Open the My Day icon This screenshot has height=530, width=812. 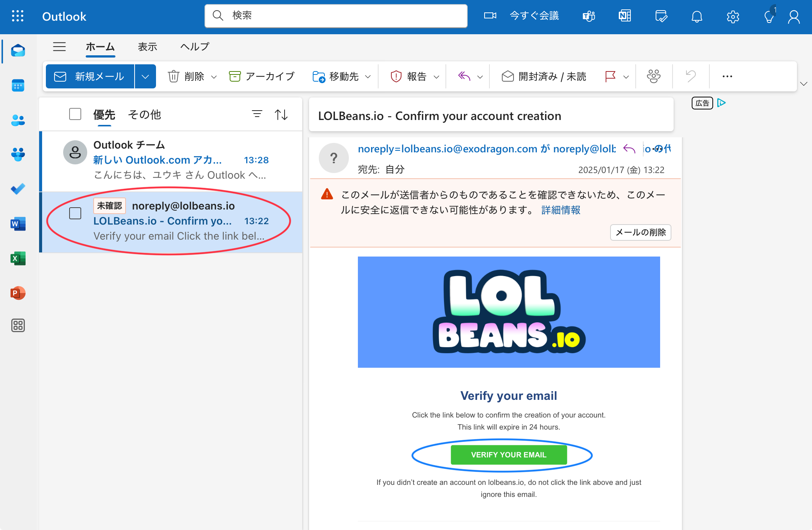661,16
